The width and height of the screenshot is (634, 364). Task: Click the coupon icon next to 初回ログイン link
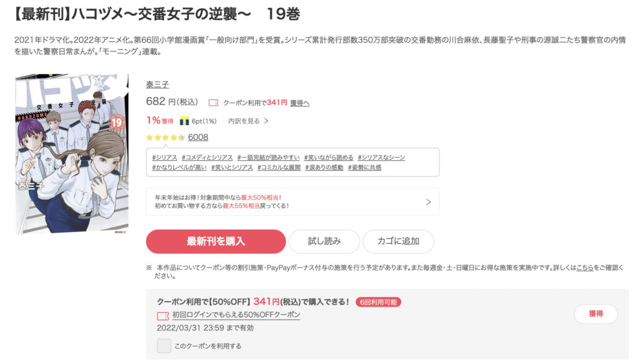163,316
